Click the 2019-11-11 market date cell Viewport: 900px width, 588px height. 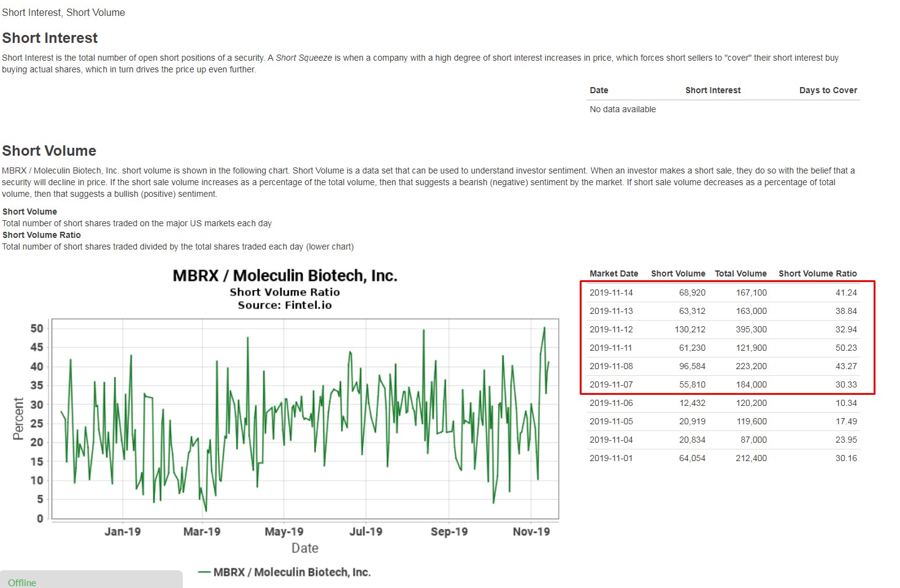(611, 348)
